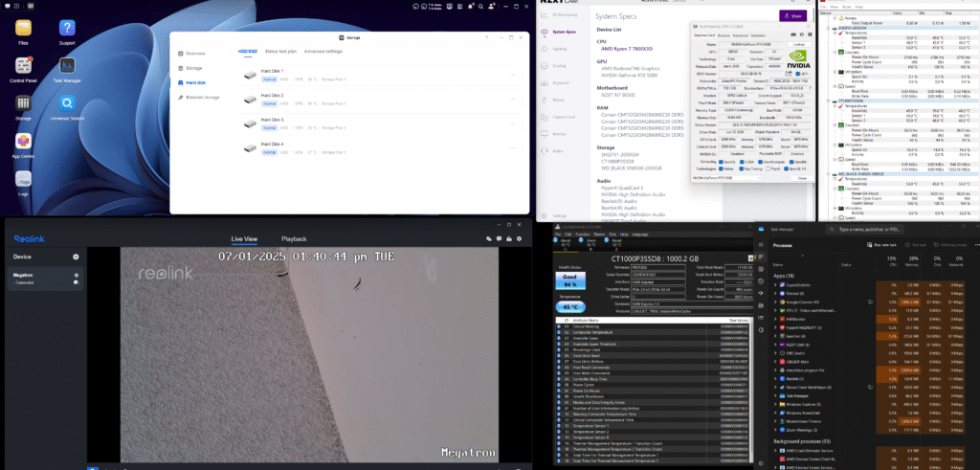Open the user account icon in the NAS top bar
This screenshot has height=470, width=980.
(491, 7)
